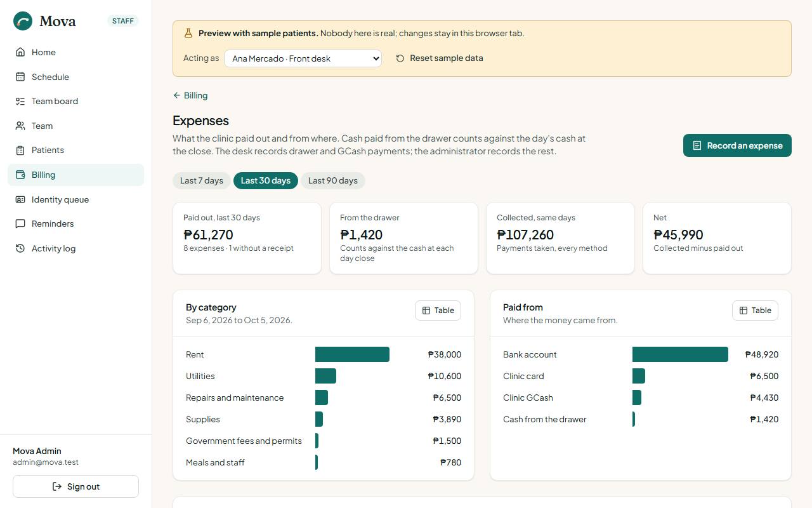This screenshot has width=812, height=508.
Task: Go to Home in the sidebar
Action: [76, 52]
